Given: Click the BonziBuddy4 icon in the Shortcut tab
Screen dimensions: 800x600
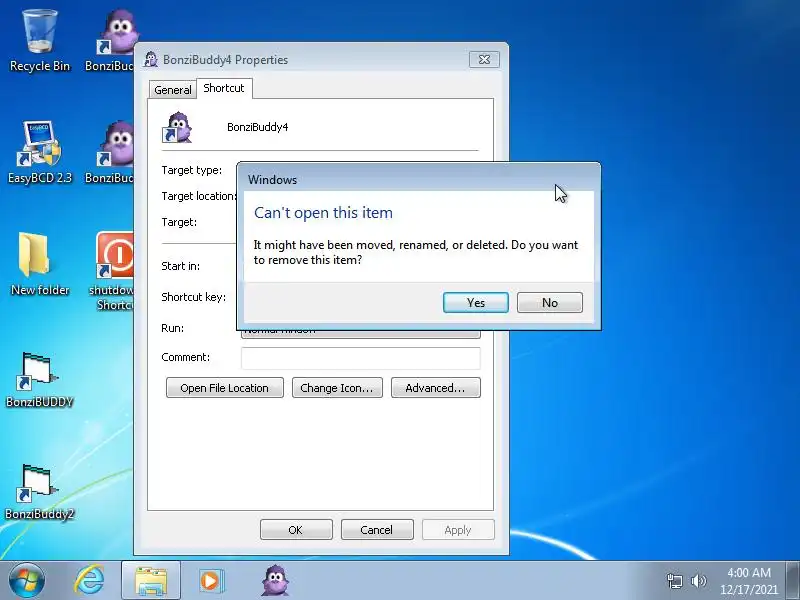Looking at the screenshot, I should pyautogui.click(x=177, y=127).
